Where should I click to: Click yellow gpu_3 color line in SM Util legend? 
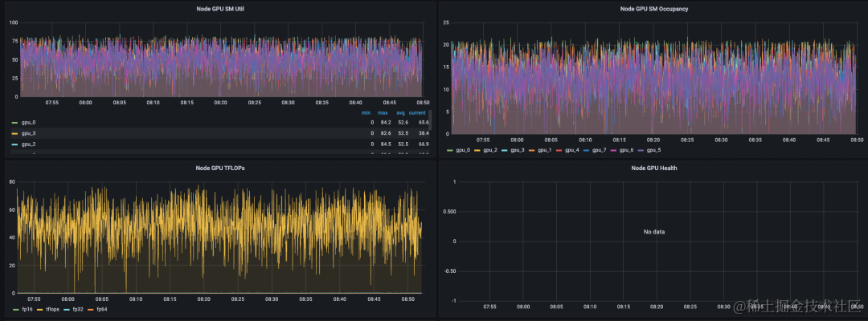coord(14,133)
